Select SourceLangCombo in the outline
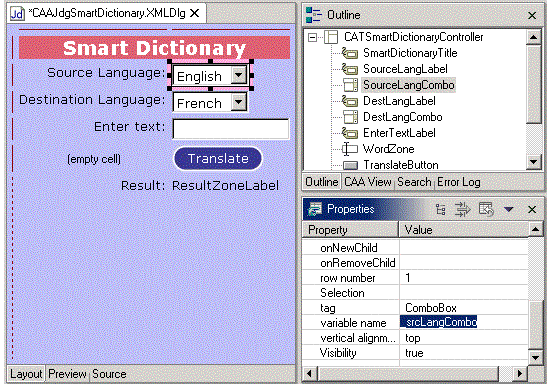This screenshot has height=384, width=547. click(x=409, y=85)
